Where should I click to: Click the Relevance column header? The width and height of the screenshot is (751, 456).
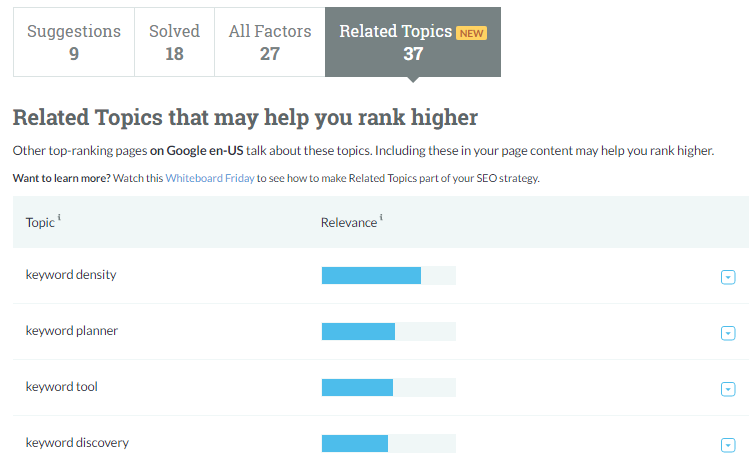click(349, 222)
